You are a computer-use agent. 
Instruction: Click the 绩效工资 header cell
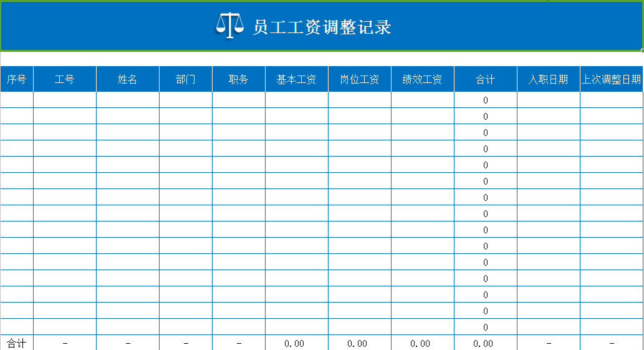(422, 79)
